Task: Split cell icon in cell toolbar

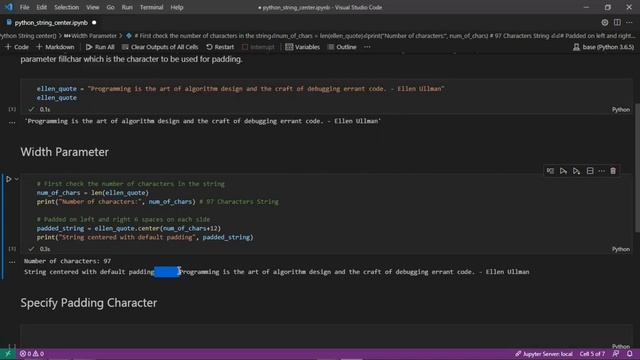Action: pos(590,171)
